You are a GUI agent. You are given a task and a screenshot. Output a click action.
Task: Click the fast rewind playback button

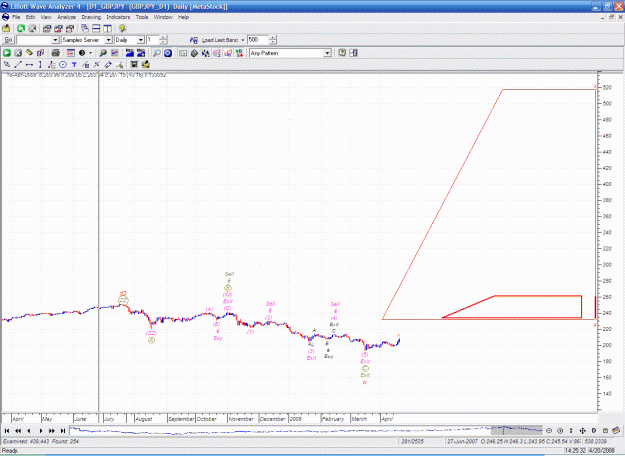(x=18, y=430)
